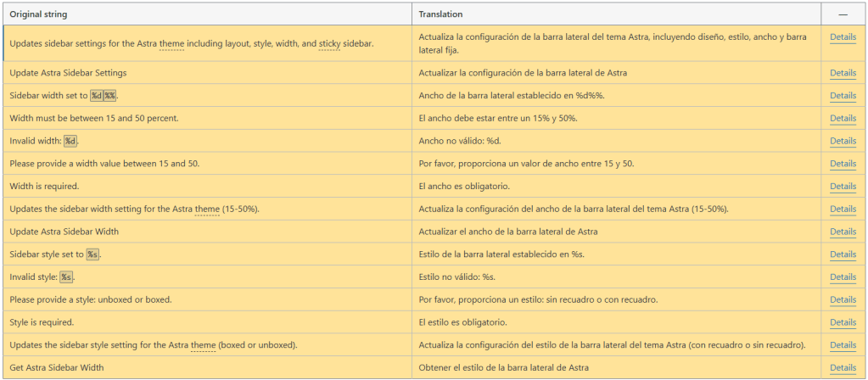Select the "El ancho es obligatorio." translation
Viewport: 868px width, 380px height.
[464, 186]
